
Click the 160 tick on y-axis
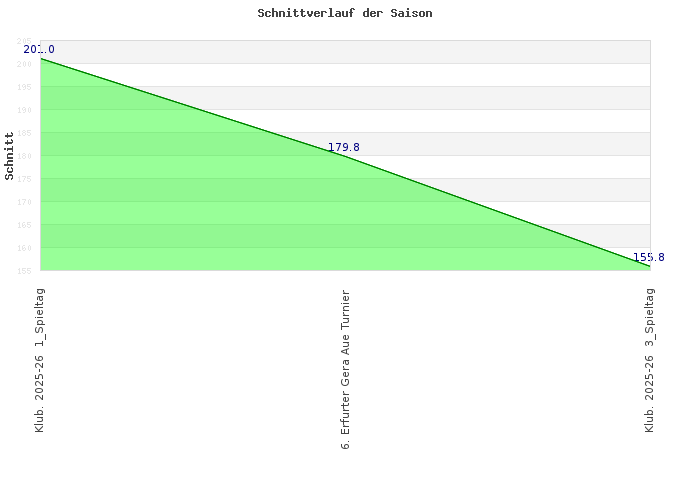pyautogui.click(x=25, y=248)
